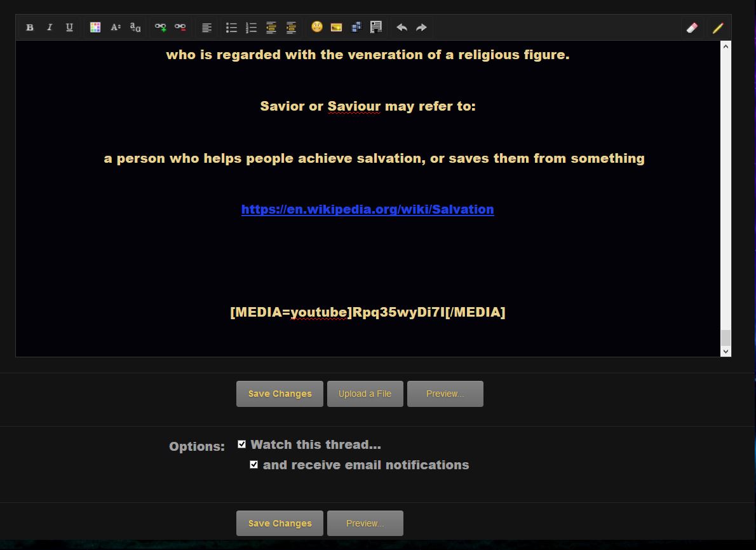756x550 pixels.
Task: Open the font family dropdown
Action: [135, 27]
